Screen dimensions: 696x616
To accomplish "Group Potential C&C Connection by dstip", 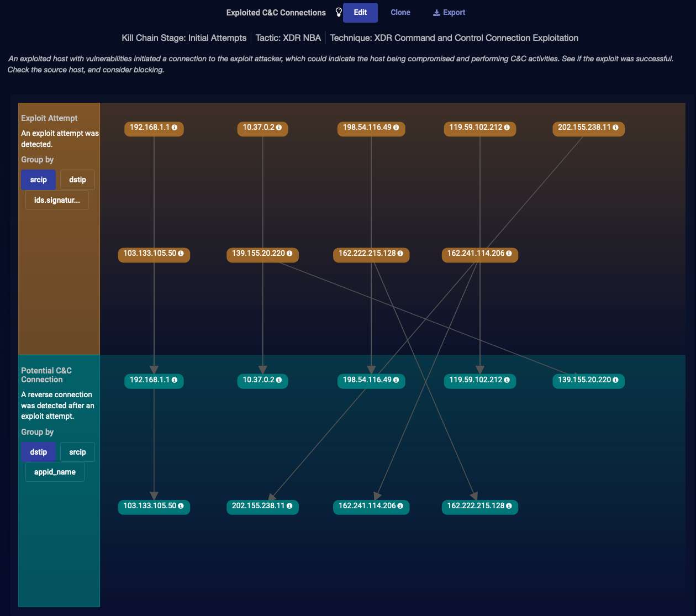I will pos(39,452).
